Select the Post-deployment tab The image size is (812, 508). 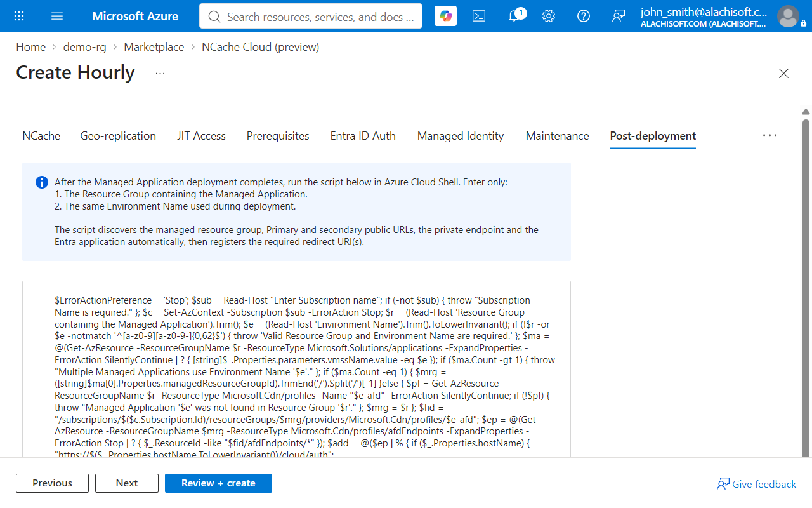tap(653, 136)
